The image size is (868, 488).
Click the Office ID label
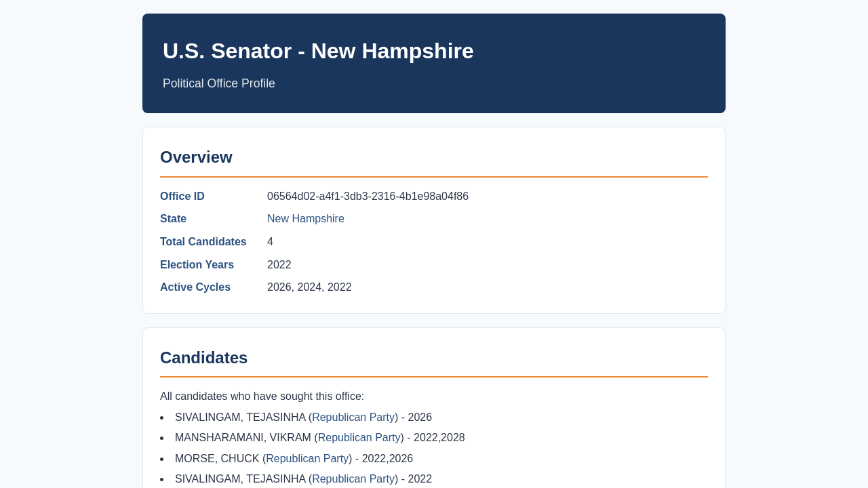tap(182, 197)
